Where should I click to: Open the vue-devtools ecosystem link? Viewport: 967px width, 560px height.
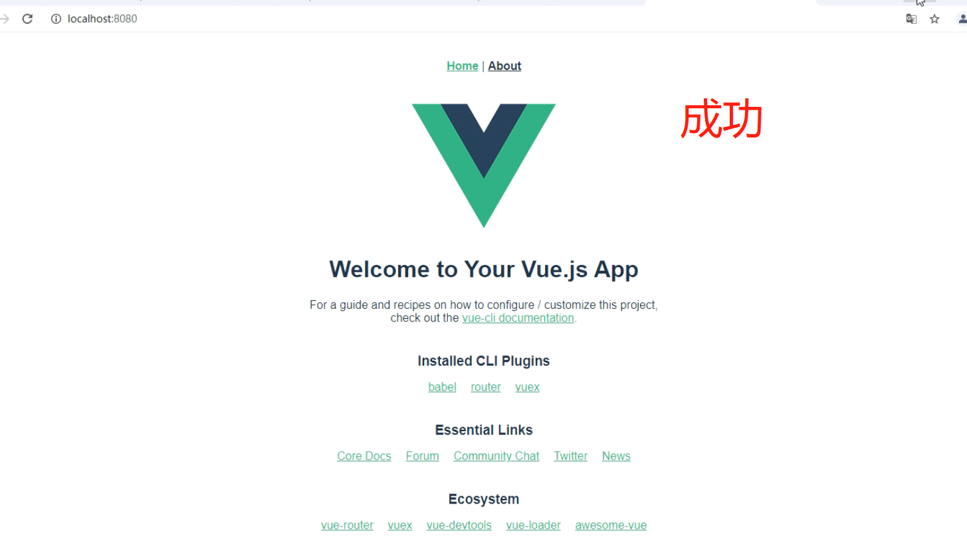coord(459,525)
